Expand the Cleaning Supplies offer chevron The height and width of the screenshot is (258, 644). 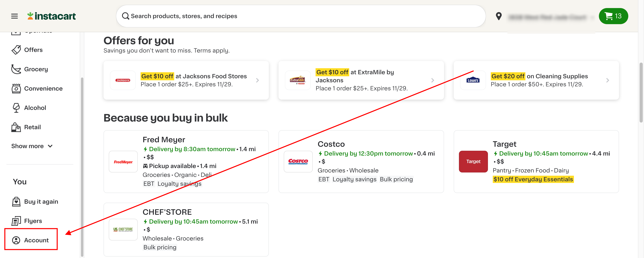pyautogui.click(x=608, y=80)
